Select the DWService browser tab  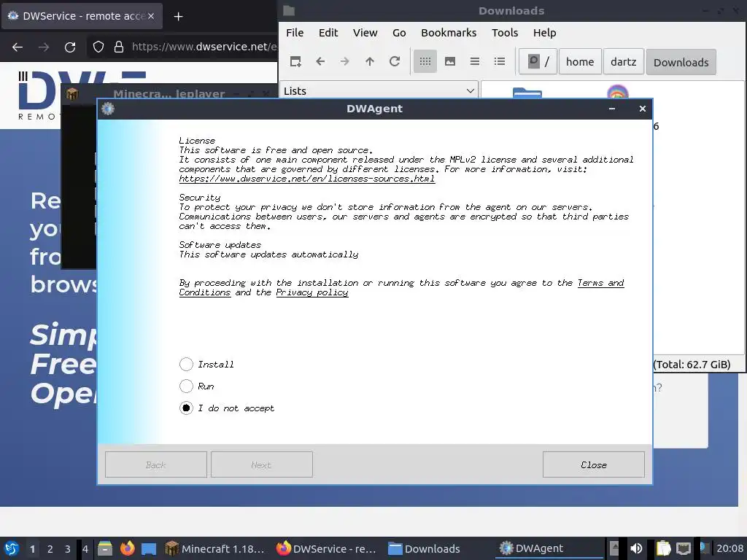82,16
